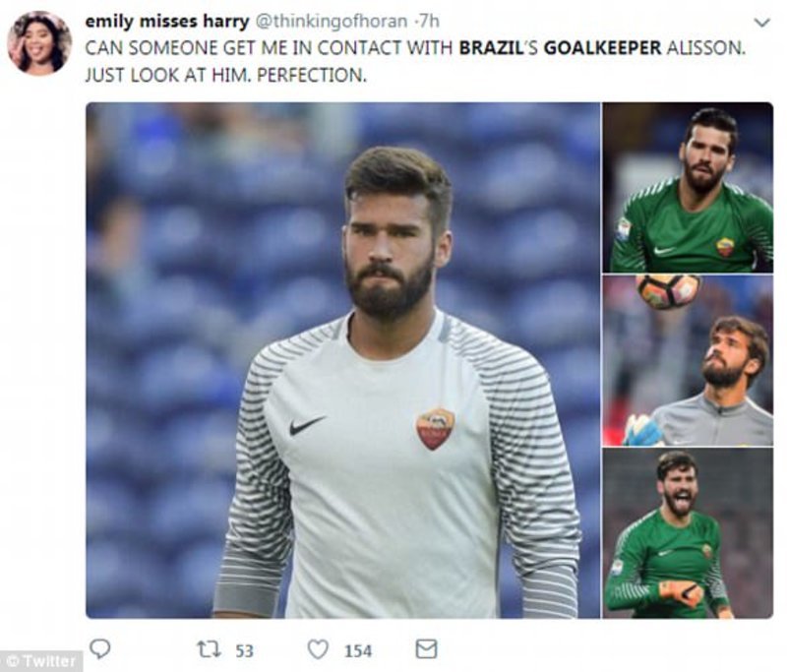Open the bottom-right celebrating goalkeeper photo
Image resolution: width=787 pixels, height=672 pixels.
(688, 533)
